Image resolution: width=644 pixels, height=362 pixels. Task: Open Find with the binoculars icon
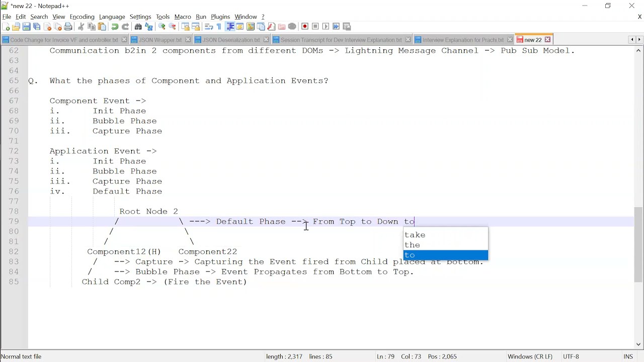[138, 27]
